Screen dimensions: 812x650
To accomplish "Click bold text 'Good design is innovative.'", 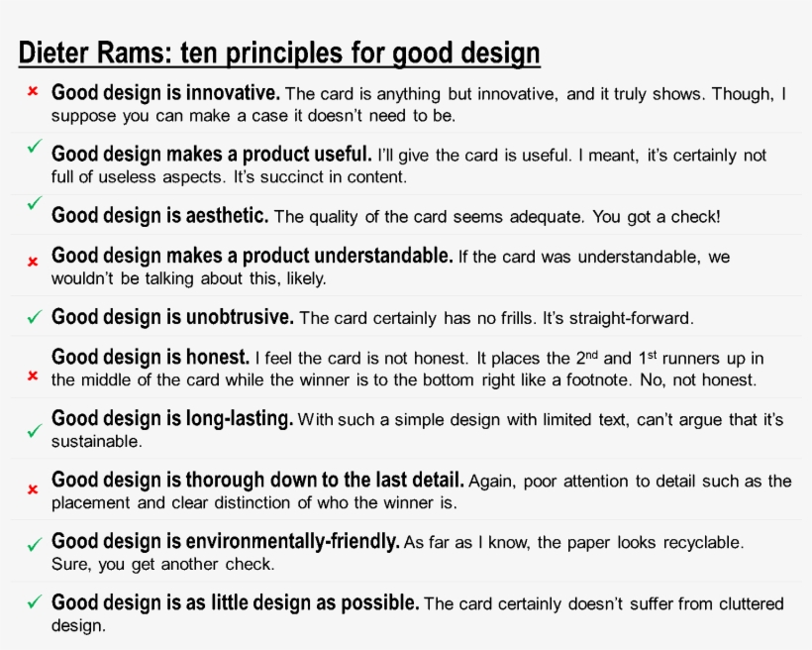I will 165,93.
